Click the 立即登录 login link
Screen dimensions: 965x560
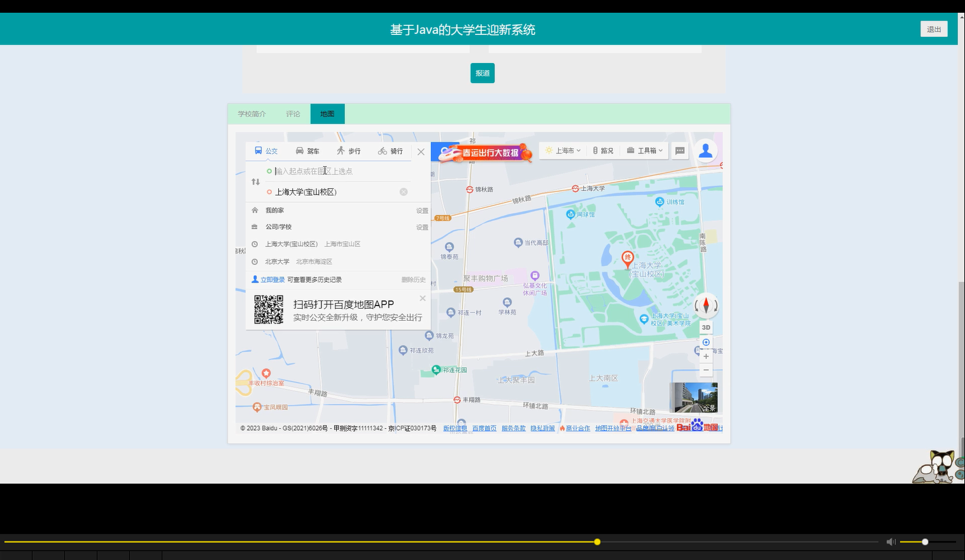pos(273,279)
